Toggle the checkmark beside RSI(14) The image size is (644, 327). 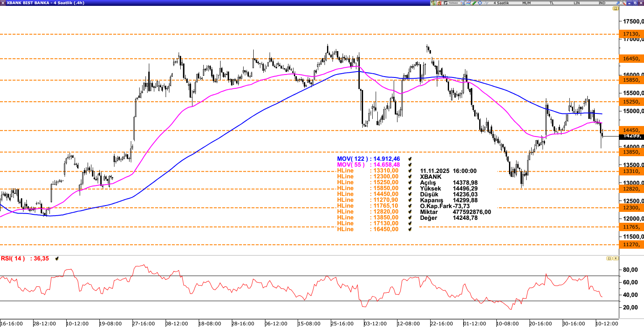pyautogui.click(x=56, y=258)
